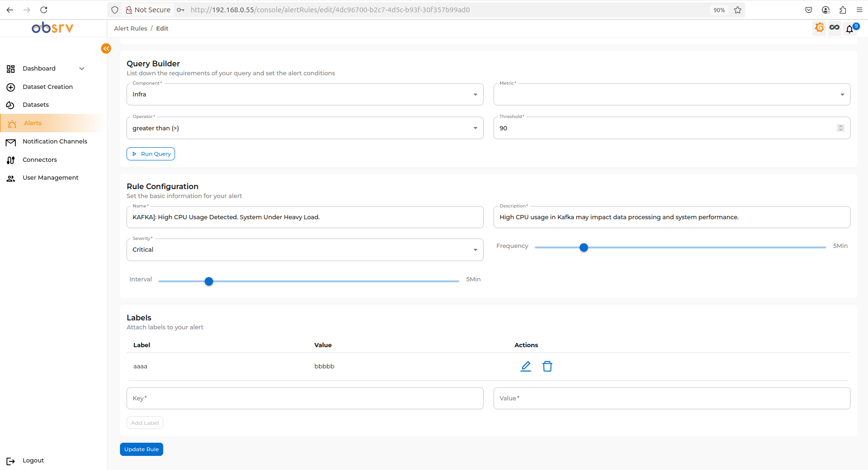Open notifications bell with badge 9
868x470 pixels.
pyautogui.click(x=850, y=29)
